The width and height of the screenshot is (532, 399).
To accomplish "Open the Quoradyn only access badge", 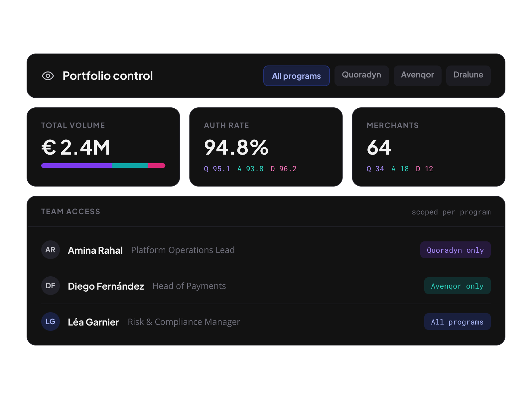I will tap(455, 250).
